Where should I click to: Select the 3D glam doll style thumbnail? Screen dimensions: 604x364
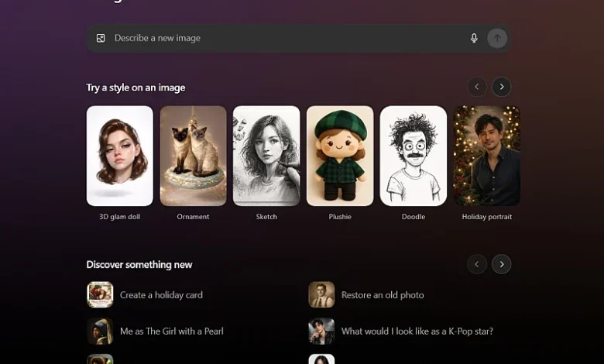(x=120, y=156)
